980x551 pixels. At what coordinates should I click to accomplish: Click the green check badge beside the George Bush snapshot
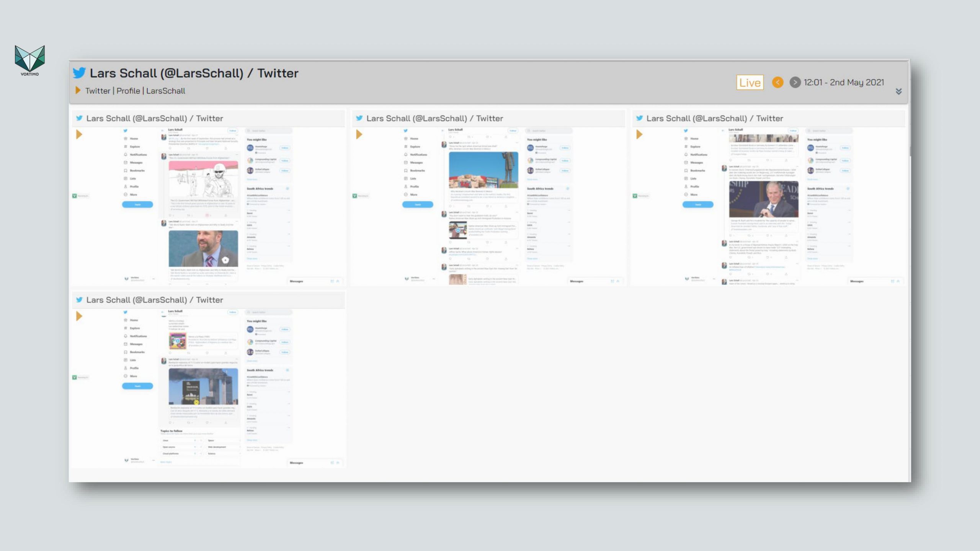635,196
